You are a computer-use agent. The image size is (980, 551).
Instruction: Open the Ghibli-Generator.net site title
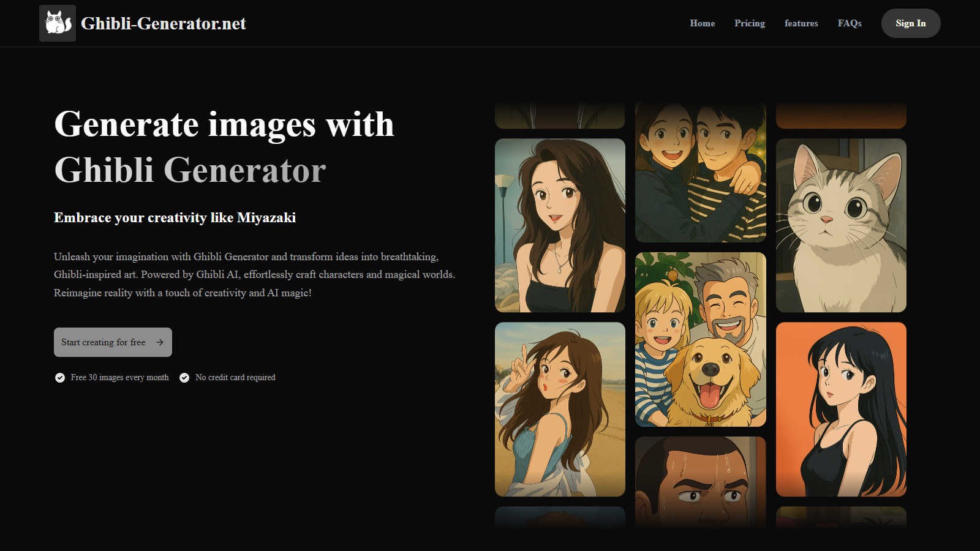point(164,23)
